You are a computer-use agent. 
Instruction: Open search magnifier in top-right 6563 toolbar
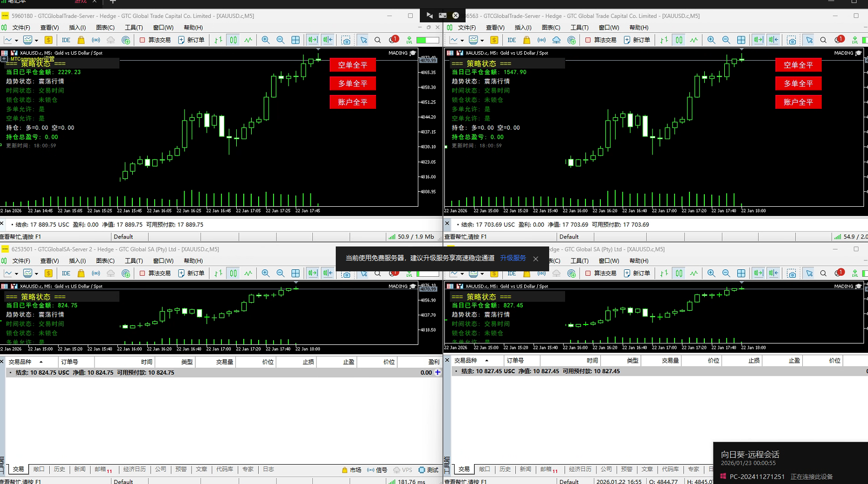pyautogui.click(x=823, y=40)
